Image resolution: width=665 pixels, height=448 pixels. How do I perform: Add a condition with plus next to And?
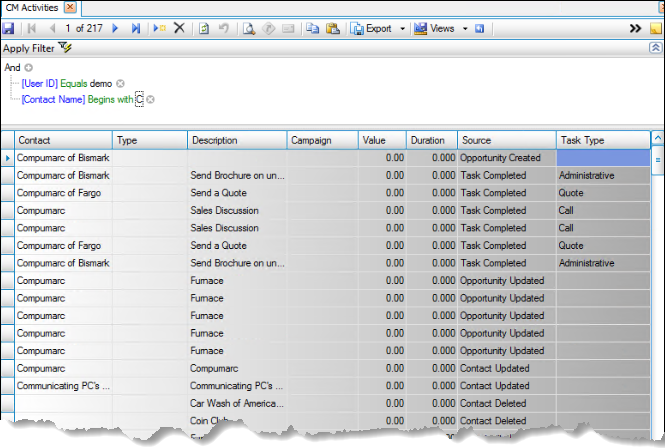tap(28, 67)
